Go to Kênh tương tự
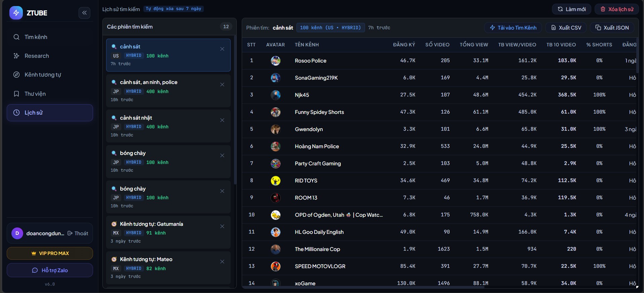The height and width of the screenshot is (293, 644). (x=50, y=75)
